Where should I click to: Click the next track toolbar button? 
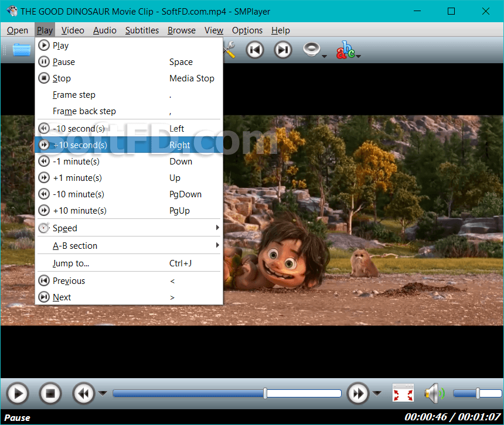pos(283,50)
